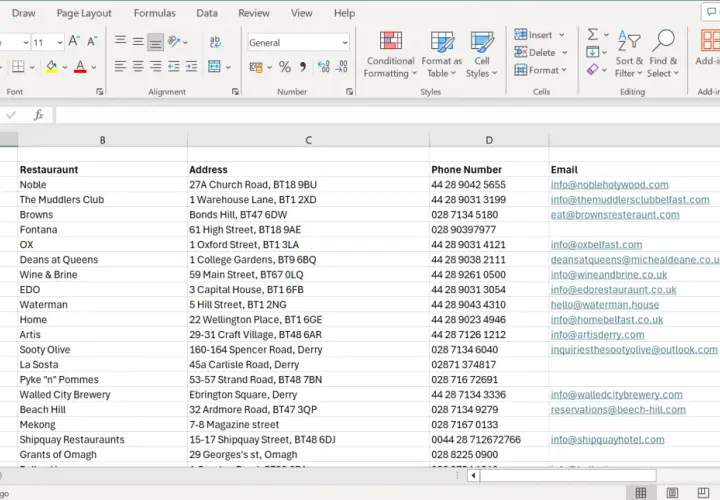Align text left
Screen dimensions: 720x500
120,67
